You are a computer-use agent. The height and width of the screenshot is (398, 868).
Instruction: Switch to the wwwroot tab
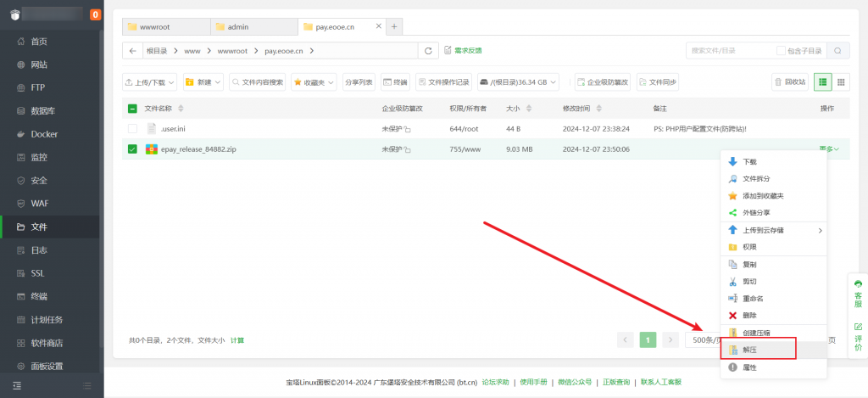coord(164,27)
